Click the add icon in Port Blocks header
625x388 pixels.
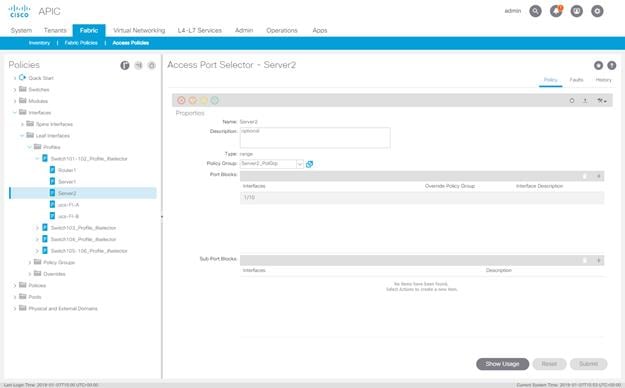pos(598,176)
